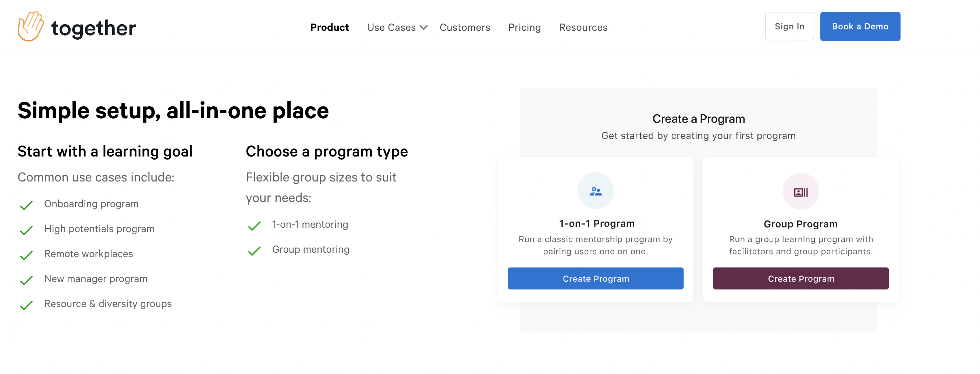The width and height of the screenshot is (980, 374).
Task: Click checkmark beside Onboarding program
Action: [x=26, y=205]
